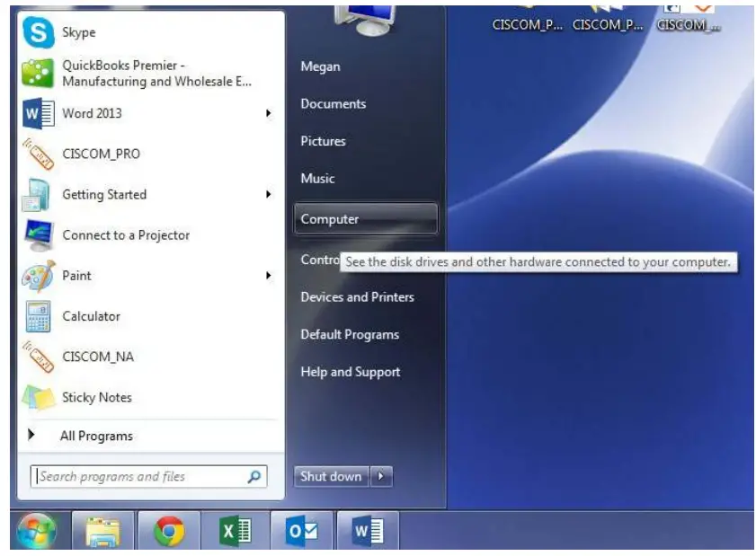Open File Explorer from the taskbar
756x556 pixels.
click(102, 531)
